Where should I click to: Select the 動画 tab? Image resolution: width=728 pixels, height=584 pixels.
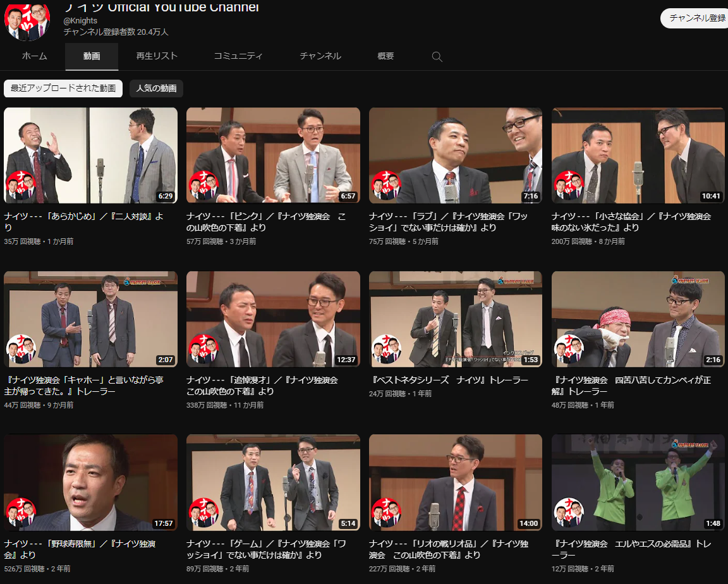click(x=92, y=56)
